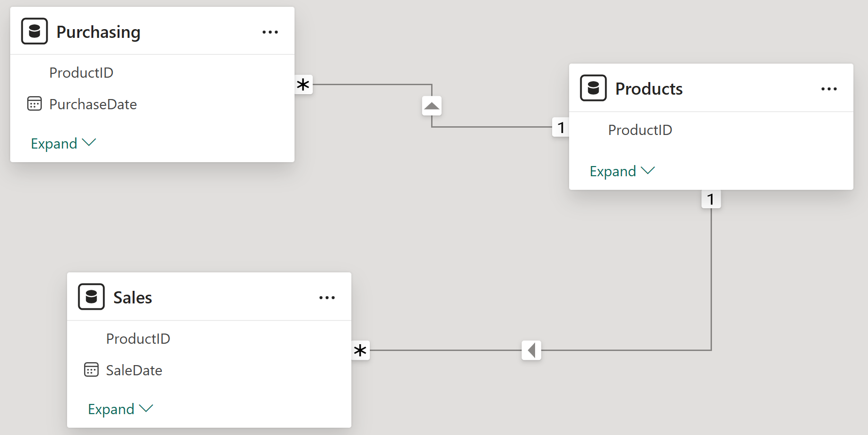Click the SaleDate calendar field icon

click(x=91, y=370)
